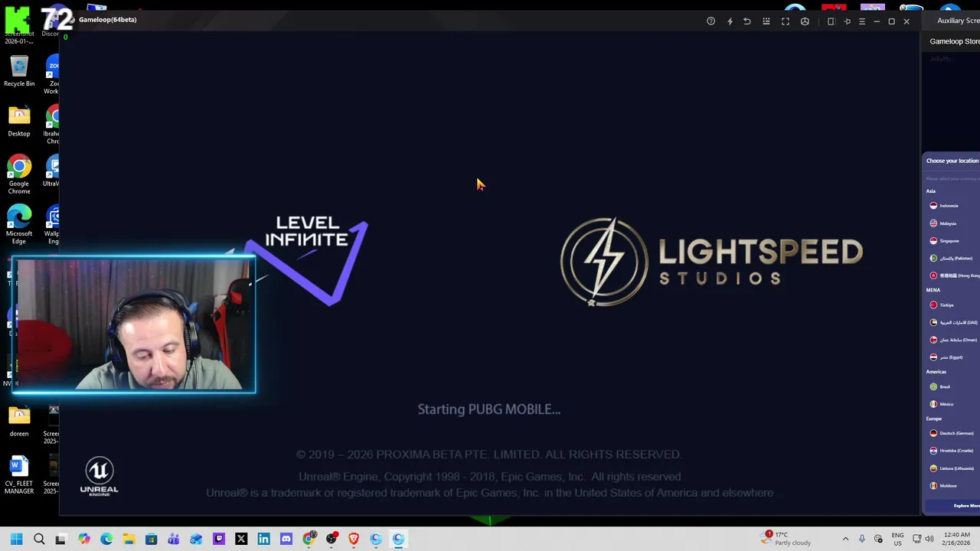This screenshot has height=551, width=980.
Task: Open Brave browser from the taskbar
Action: point(354,539)
